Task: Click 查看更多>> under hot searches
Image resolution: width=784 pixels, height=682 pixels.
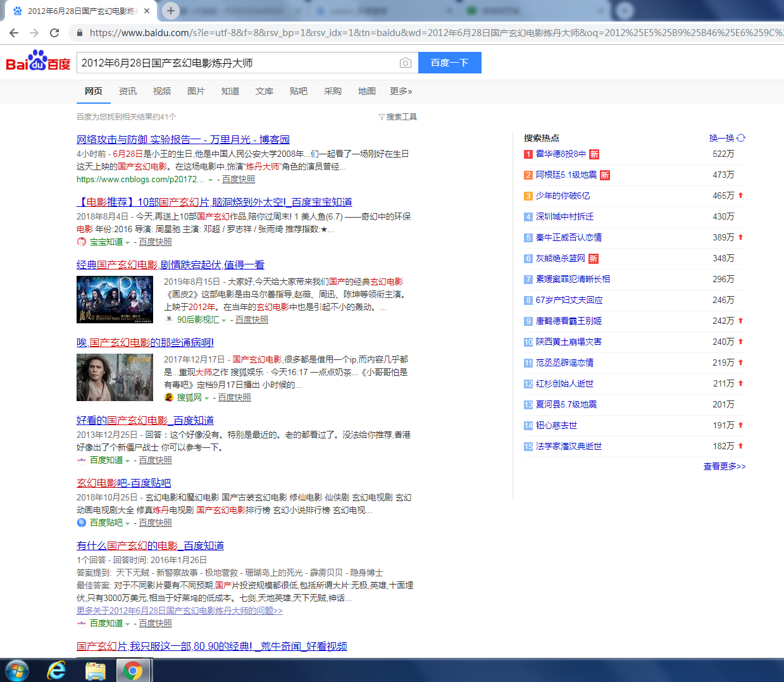Action: (x=725, y=466)
